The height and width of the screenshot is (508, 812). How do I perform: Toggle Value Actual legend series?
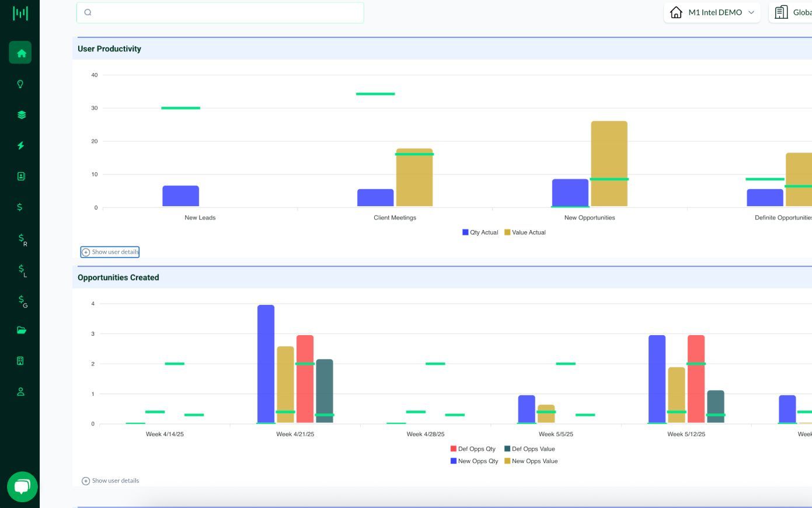point(525,232)
